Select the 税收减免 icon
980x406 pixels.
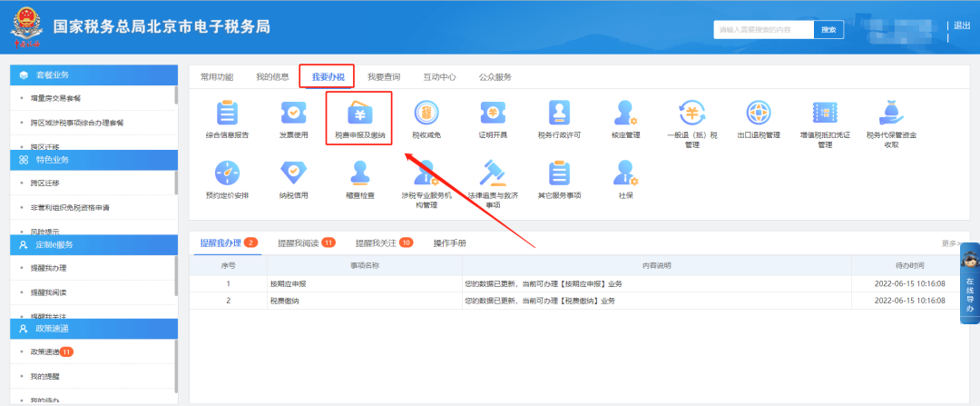tap(425, 113)
